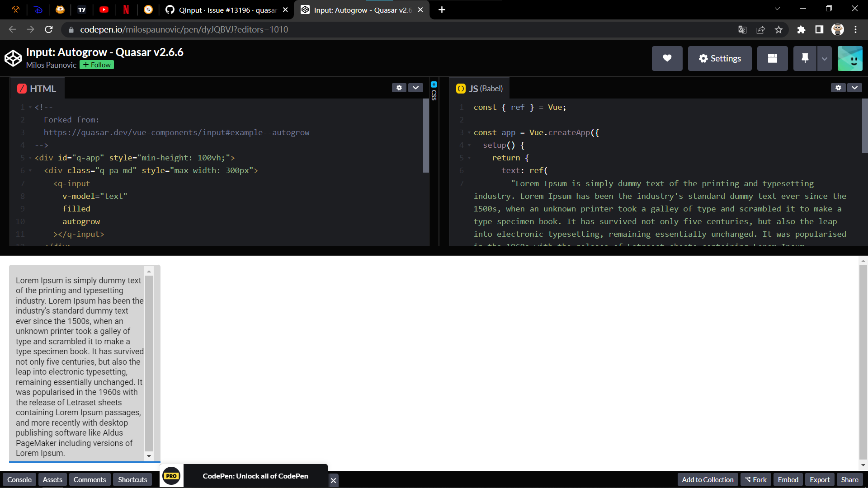Show the Comments panel

(90, 479)
